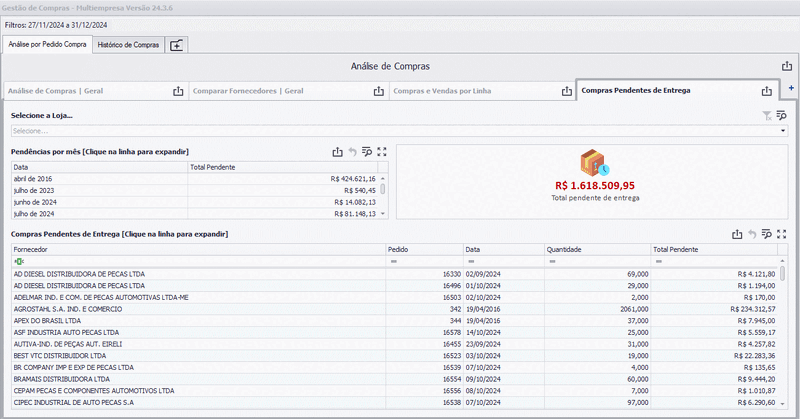Select CEPAM PECAS E COMPONENTES row
The height and width of the screenshot is (419, 800).
click(394, 391)
